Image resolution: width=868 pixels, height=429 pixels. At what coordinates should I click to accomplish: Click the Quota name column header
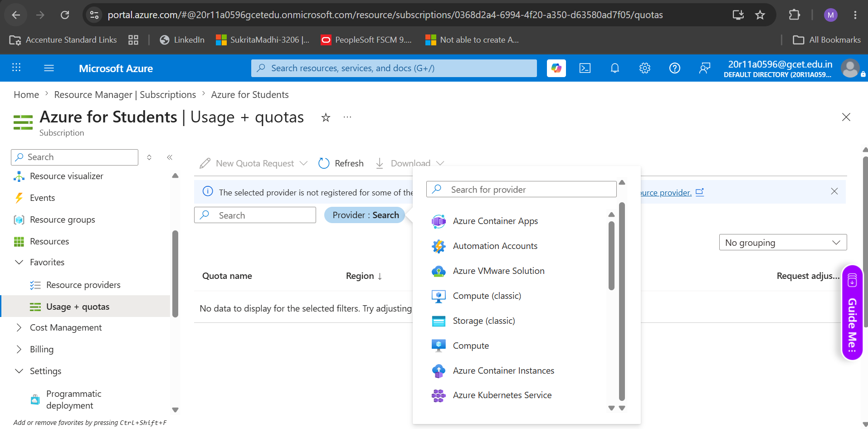(x=227, y=276)
